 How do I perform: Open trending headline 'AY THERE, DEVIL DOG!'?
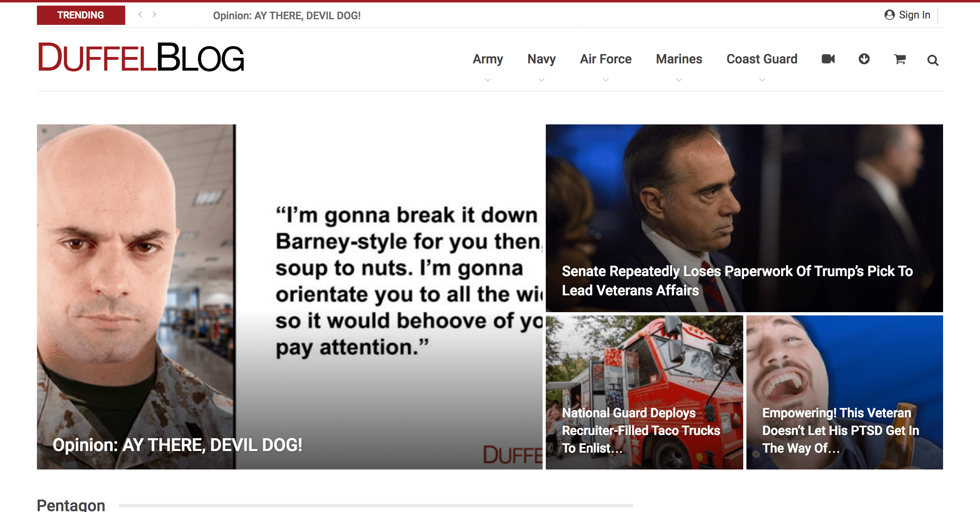(287, 16)
